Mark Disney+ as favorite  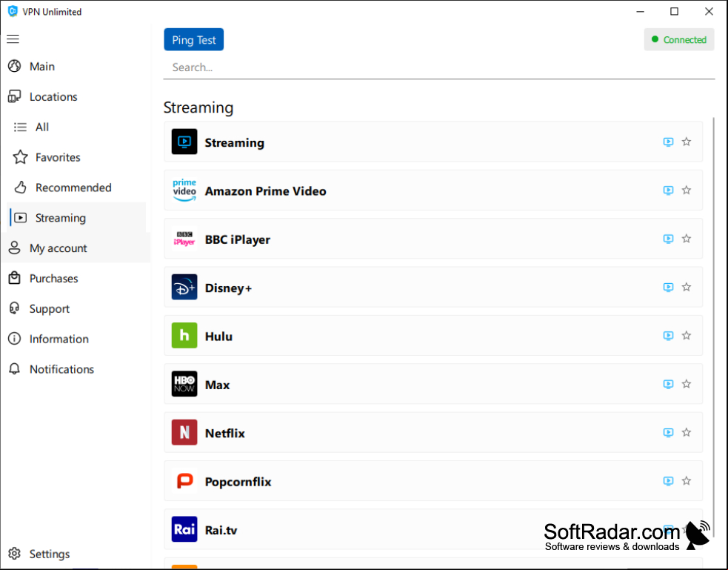tap(687, 287)
